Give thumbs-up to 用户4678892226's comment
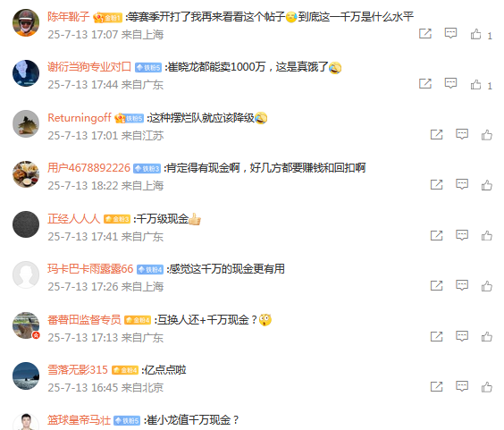The width and height of the screenshot is (504, 430). point(487,185)
